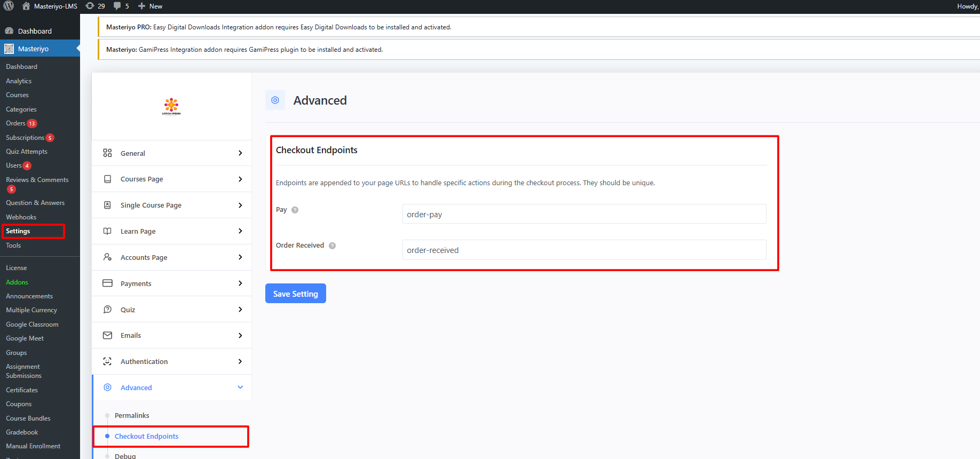The height and width of the screenshot is (459, 980).
Task: Click the orange flower logo
Action: click(x=171, y=106)
